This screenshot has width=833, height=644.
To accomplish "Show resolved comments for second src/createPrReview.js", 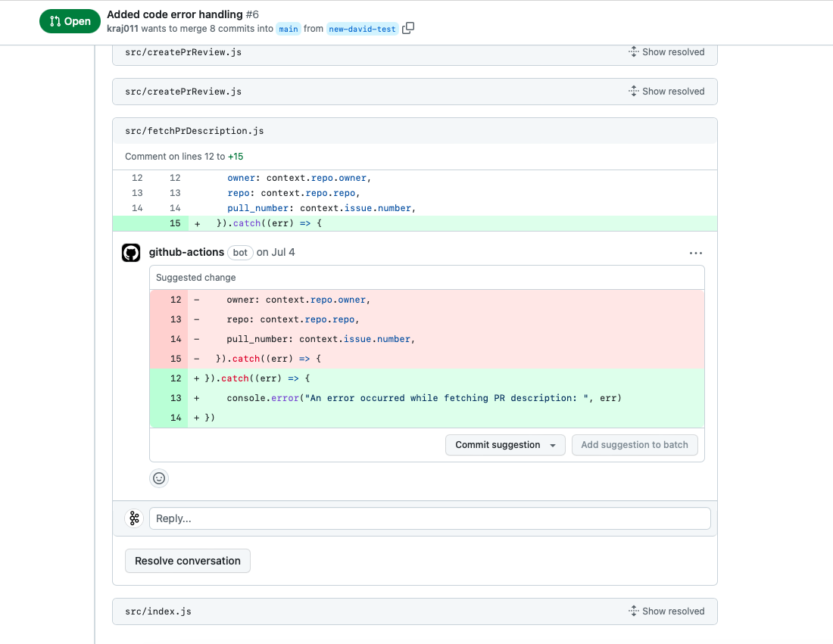I will (673, 91).
